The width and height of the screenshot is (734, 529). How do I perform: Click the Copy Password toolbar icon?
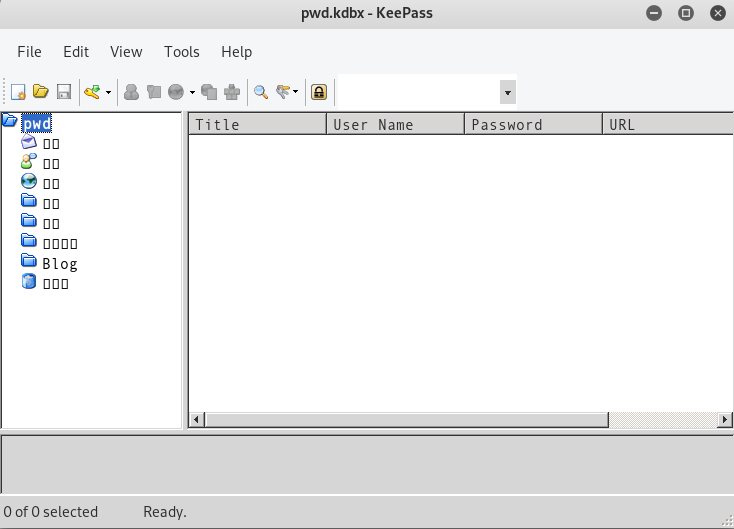coord(154,92)
